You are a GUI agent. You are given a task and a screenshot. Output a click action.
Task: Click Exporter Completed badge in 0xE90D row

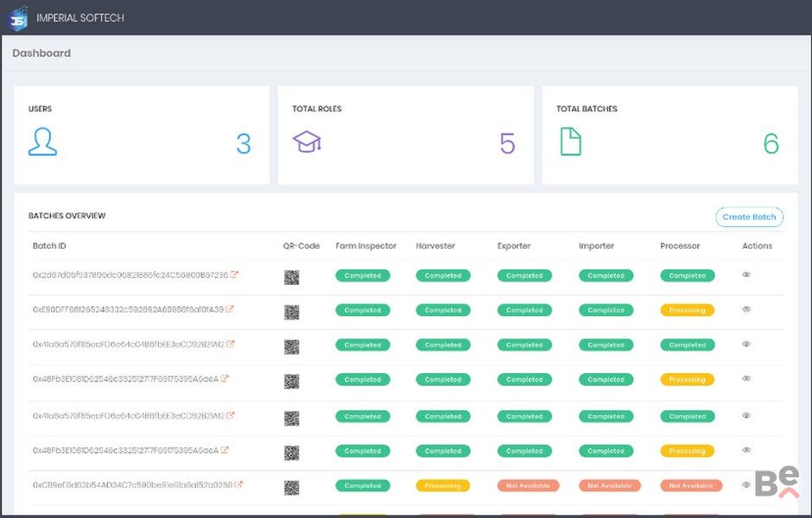coord(524,311)
